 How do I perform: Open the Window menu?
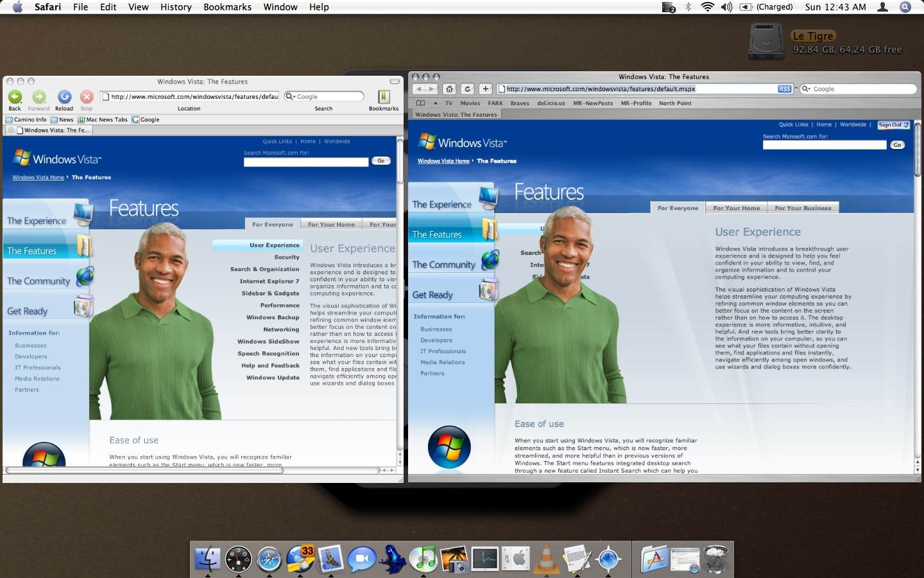tap(280, 7)
